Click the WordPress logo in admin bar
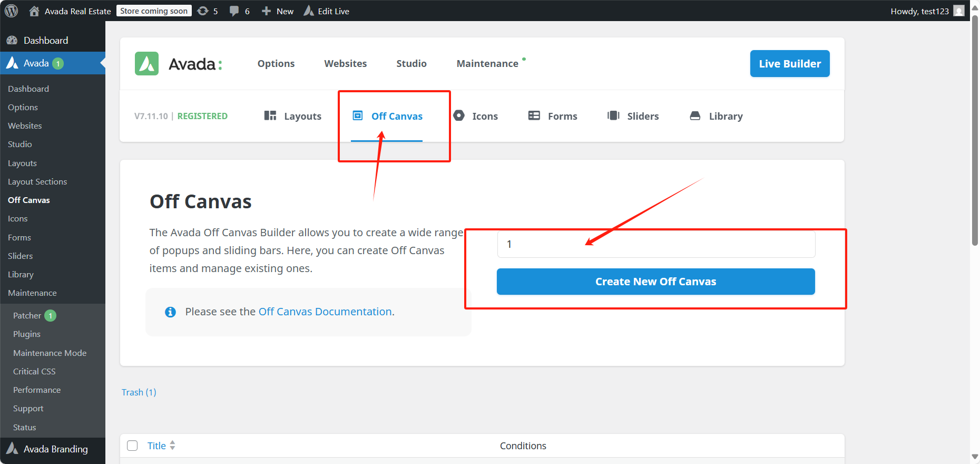 (x=11, y=11)
